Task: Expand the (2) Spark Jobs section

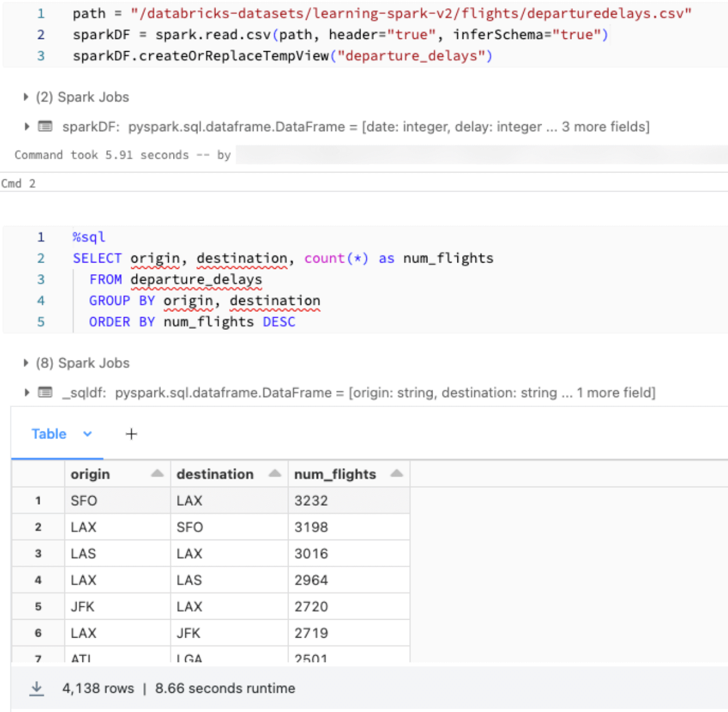Action: tap(26, 97)
